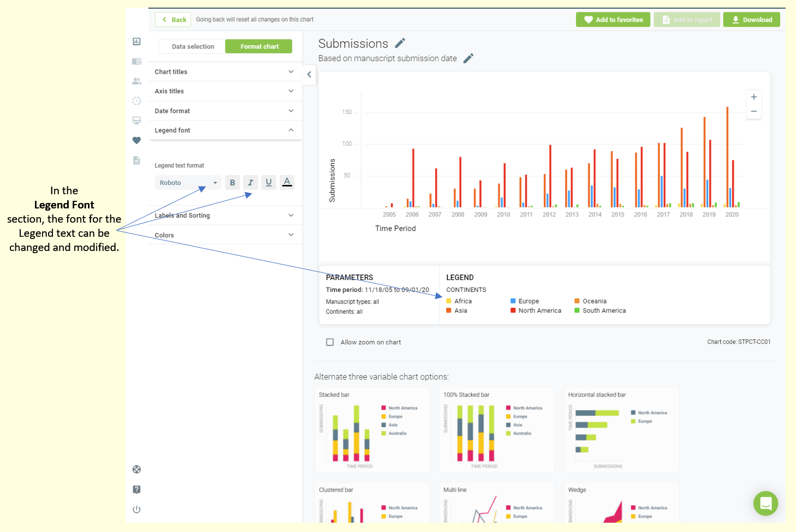Open the book/journals sidebar icon

point(136,62)
